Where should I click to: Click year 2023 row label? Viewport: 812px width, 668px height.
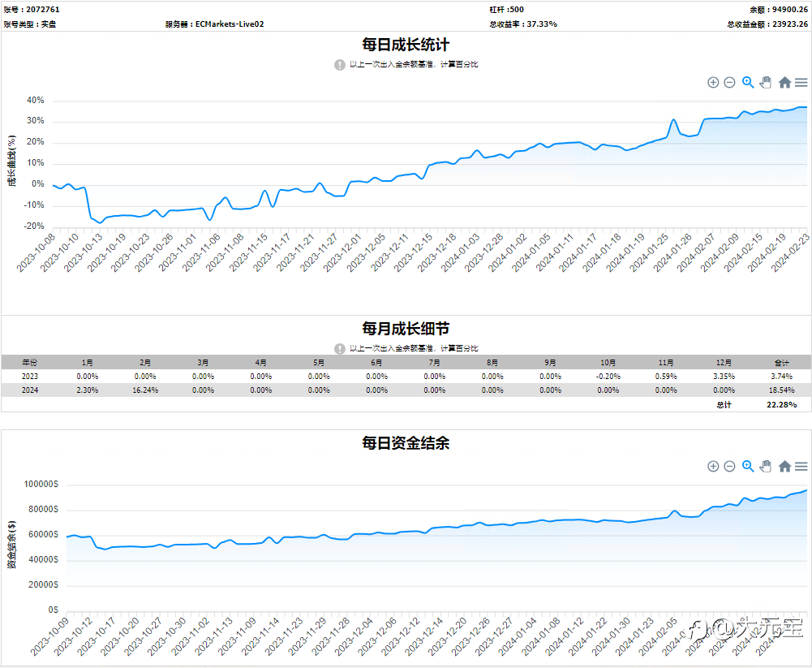click(29, 377)
